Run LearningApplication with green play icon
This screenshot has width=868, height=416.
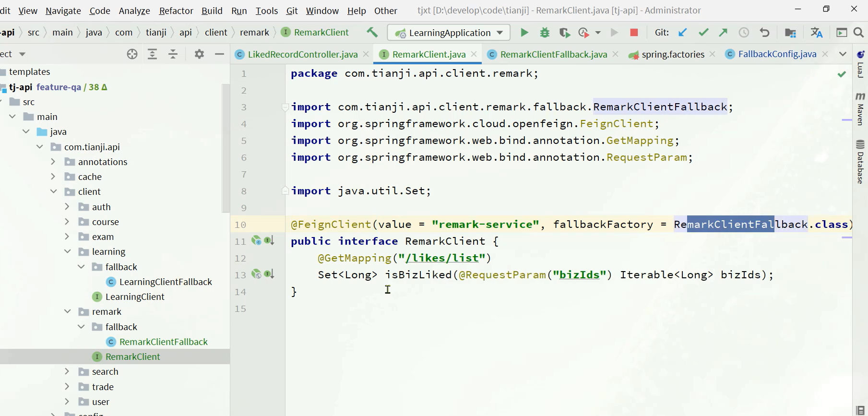[524, 33]
